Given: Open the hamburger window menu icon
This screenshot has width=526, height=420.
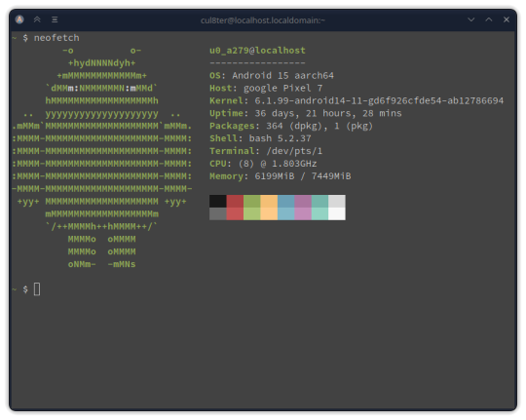Looking at the screenshot, I should [55, 19].
